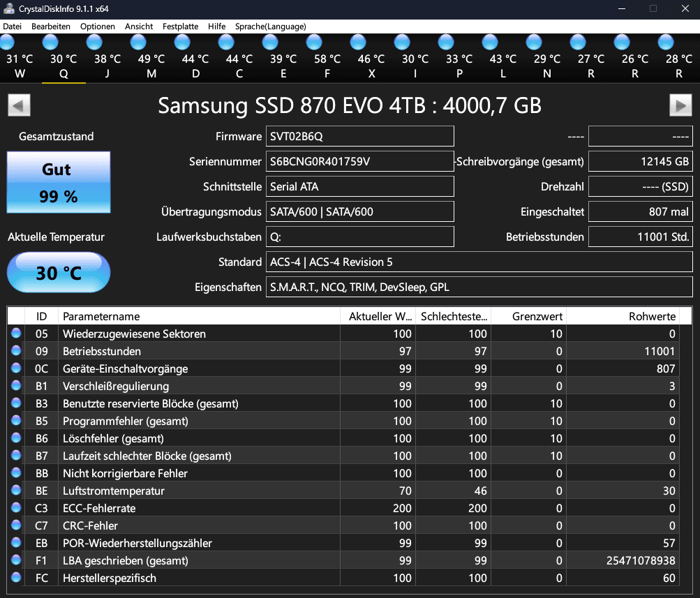
Task: Select drive R at 28 °C
Action: tap(679, 58)
